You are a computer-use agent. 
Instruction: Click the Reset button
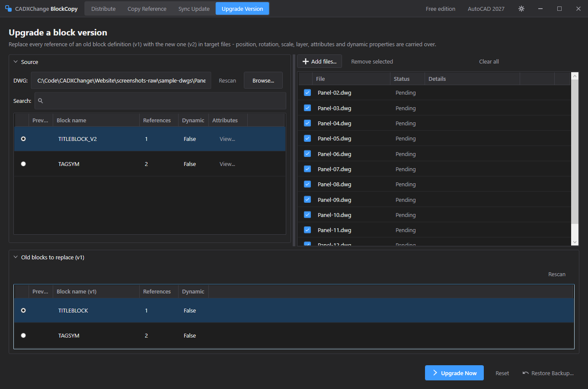pos(502,373)
